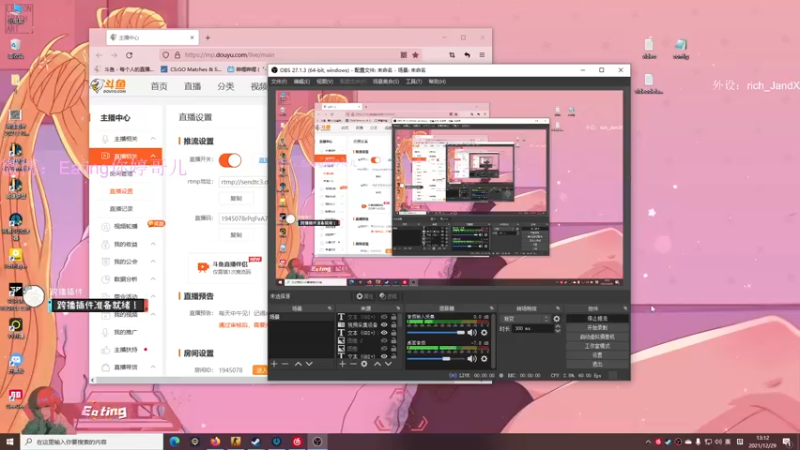Open gear settings for 桌面音频 mixer channel
The width and height of the screenshot is (800, 450).
pos(484,359)
